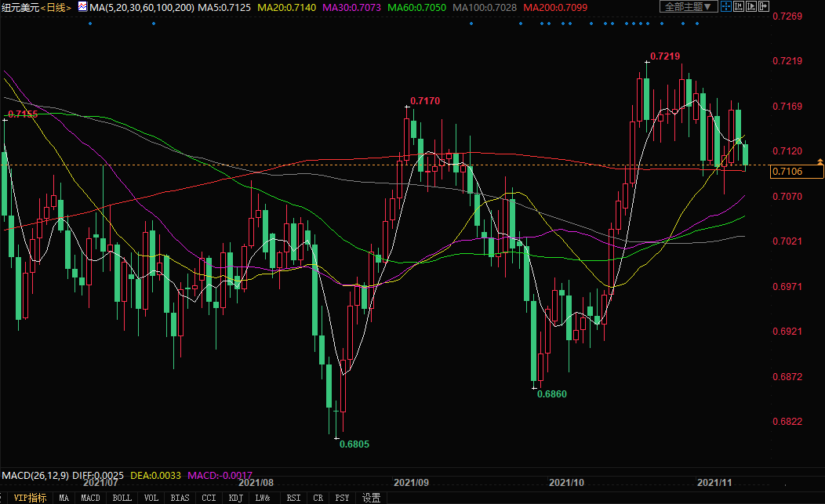Open the 全部主题 dropdown
The image size is (825, 504).
point(689,7)
